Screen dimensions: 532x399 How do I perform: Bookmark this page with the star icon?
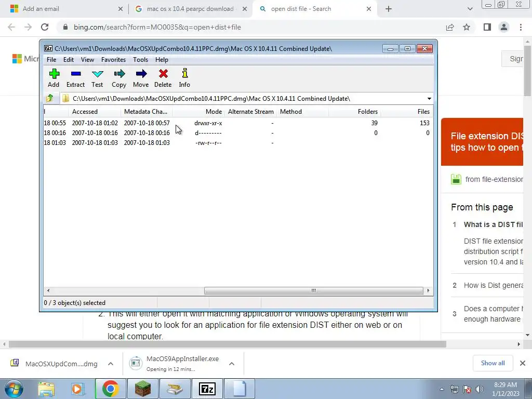tap(467, 27)
